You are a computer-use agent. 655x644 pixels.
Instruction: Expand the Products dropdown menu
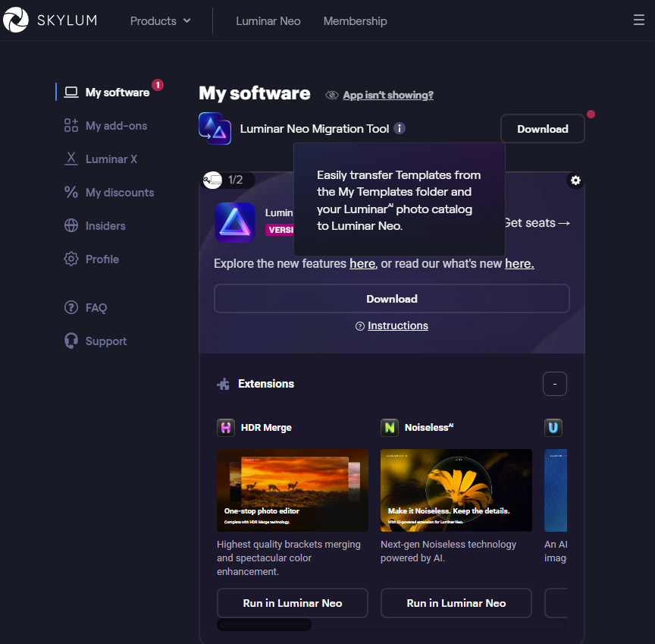(161, 21)
